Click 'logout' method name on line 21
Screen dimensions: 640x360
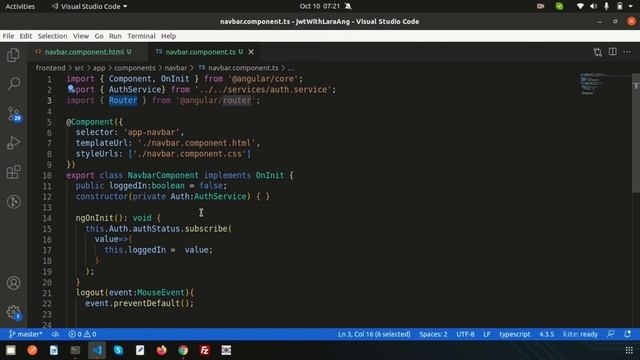(x=90, y=293)
